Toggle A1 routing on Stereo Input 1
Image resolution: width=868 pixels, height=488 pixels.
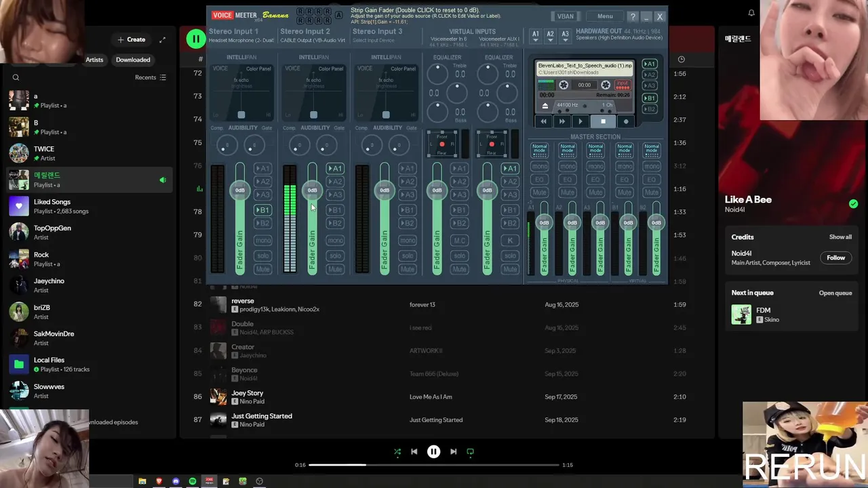[x=262, y=168]
